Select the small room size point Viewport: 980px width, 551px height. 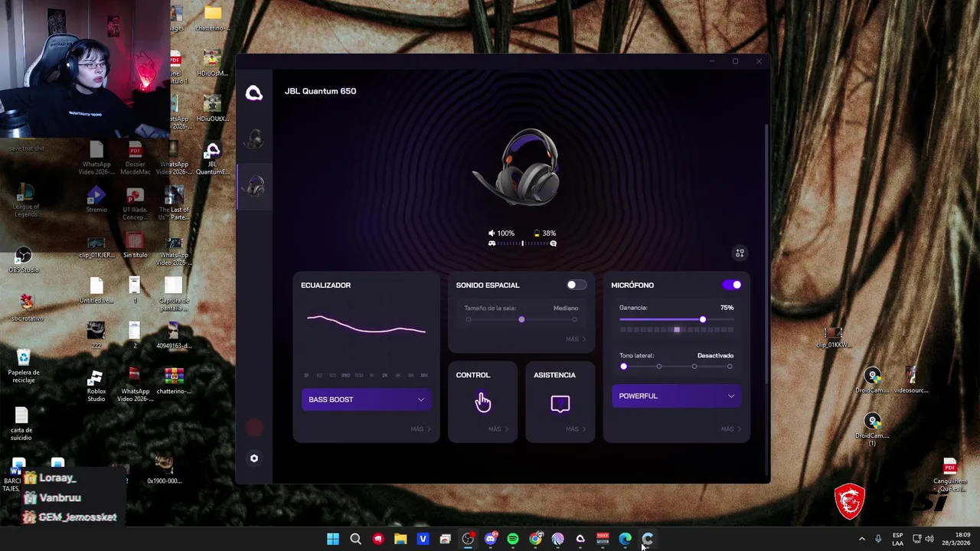(x=469, y=319)
